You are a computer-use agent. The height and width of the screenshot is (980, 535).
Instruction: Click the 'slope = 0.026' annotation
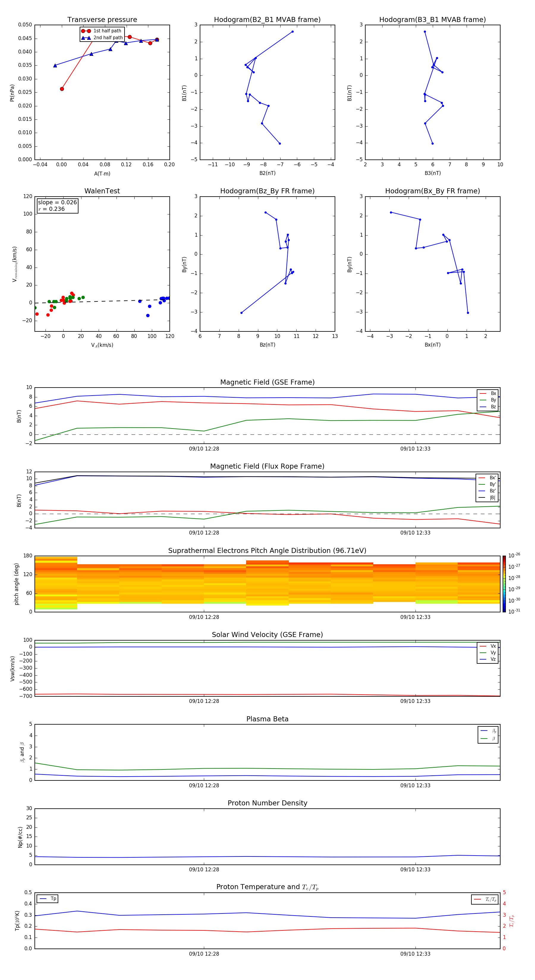click(57, 203)
